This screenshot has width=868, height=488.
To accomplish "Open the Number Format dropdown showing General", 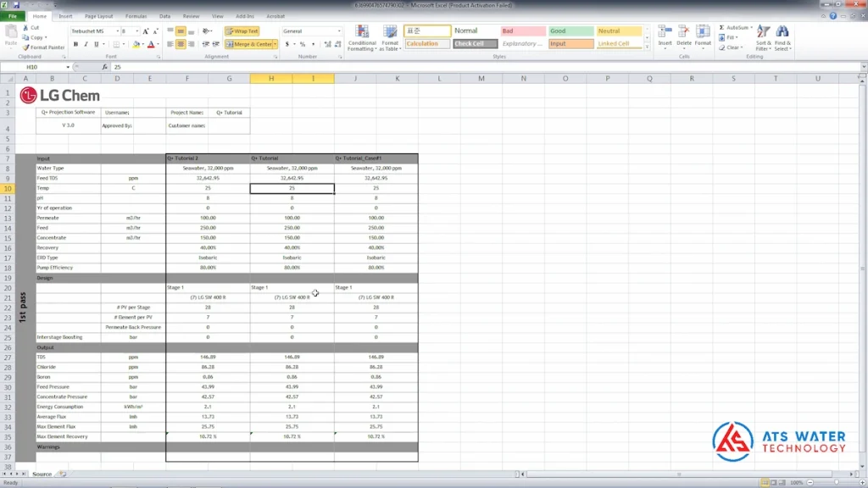I will [x=311, y=30].
